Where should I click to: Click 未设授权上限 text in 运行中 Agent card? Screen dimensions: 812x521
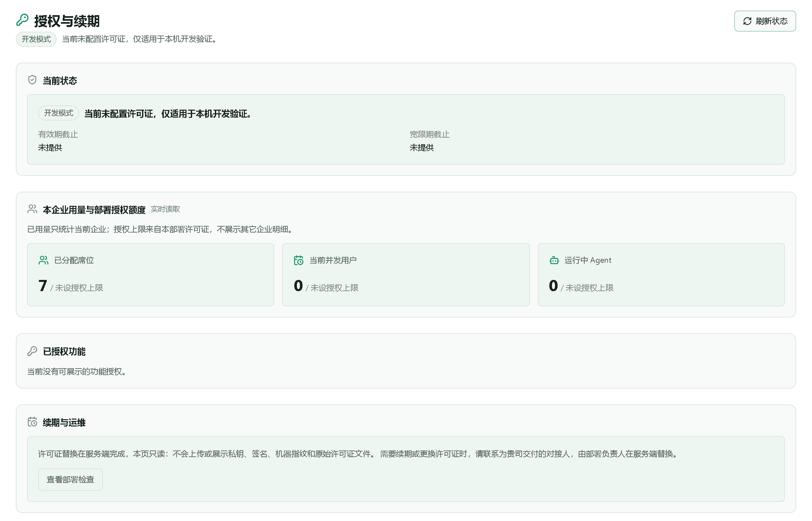click(590, 288)
